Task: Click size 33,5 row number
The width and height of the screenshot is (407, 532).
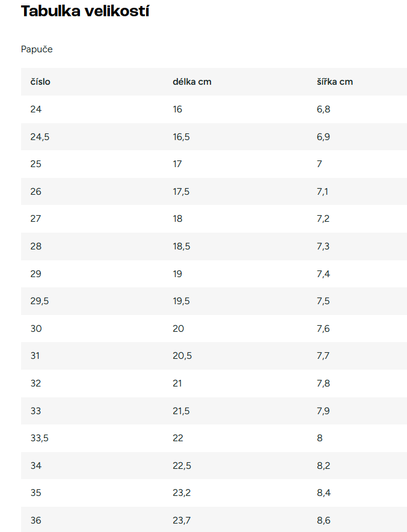Action: pyautogui.click(x=39, y=438)
